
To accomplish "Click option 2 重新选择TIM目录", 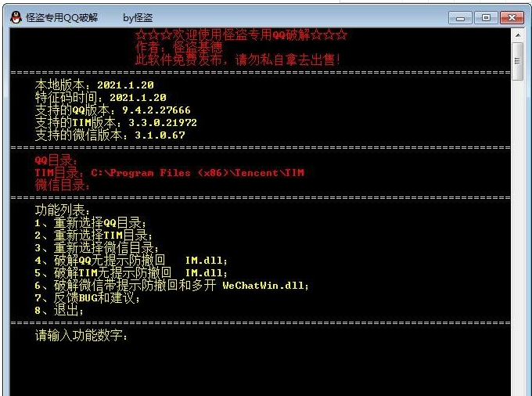I will [94, 236].
